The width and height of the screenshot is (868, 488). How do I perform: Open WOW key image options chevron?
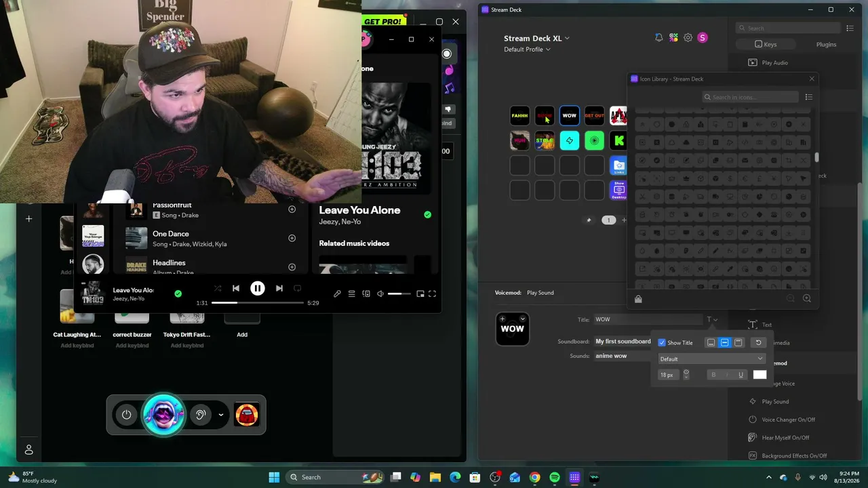[523, 319]
